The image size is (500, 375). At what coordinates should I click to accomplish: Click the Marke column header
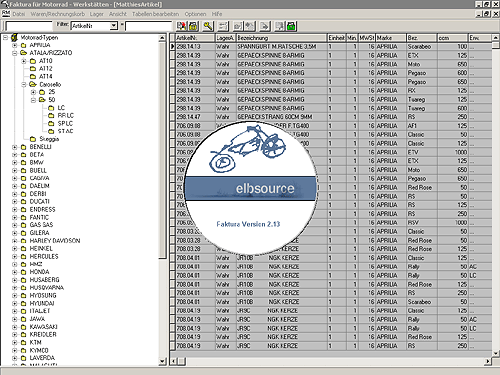pyautogui.click(x=391, y=38)
